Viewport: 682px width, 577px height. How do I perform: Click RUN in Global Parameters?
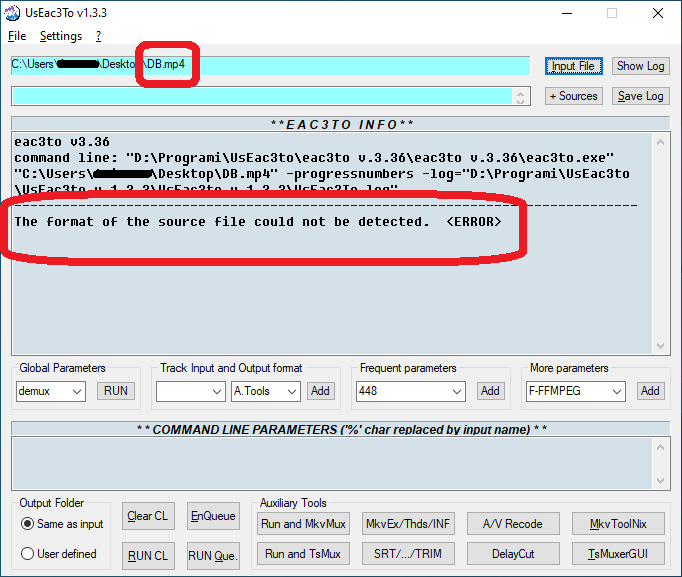tap(116, 391)
